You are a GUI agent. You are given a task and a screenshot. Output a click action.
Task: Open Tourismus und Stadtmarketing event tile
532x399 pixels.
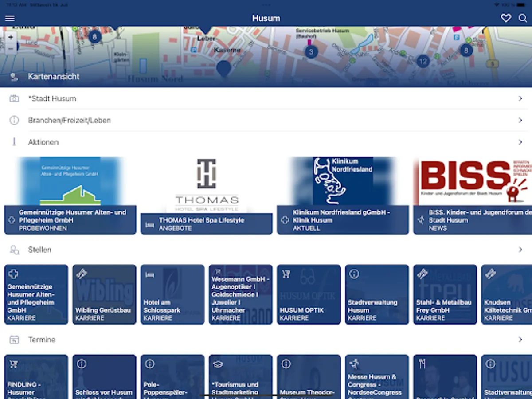(x=241, y=377)
